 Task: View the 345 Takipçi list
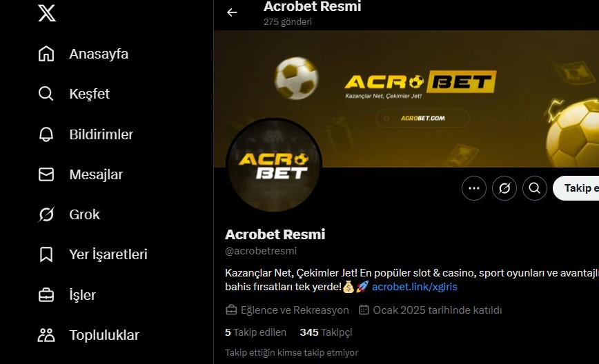pos(326,332)
